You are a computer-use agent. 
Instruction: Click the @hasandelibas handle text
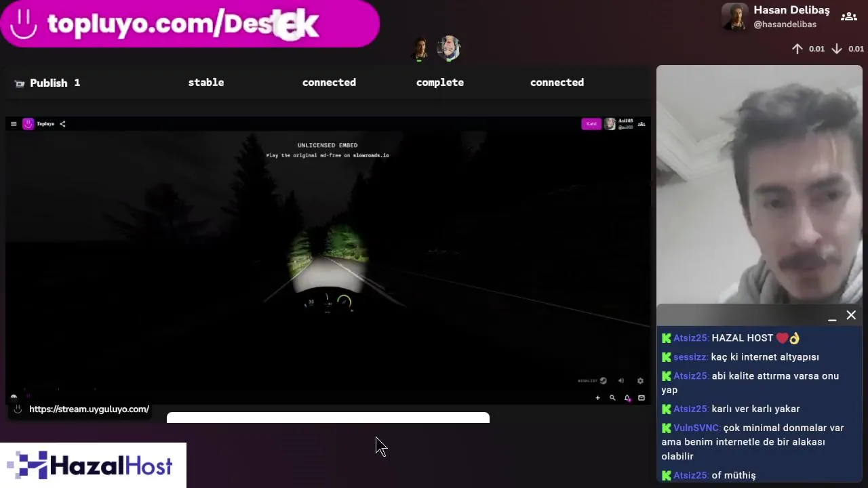785,24
